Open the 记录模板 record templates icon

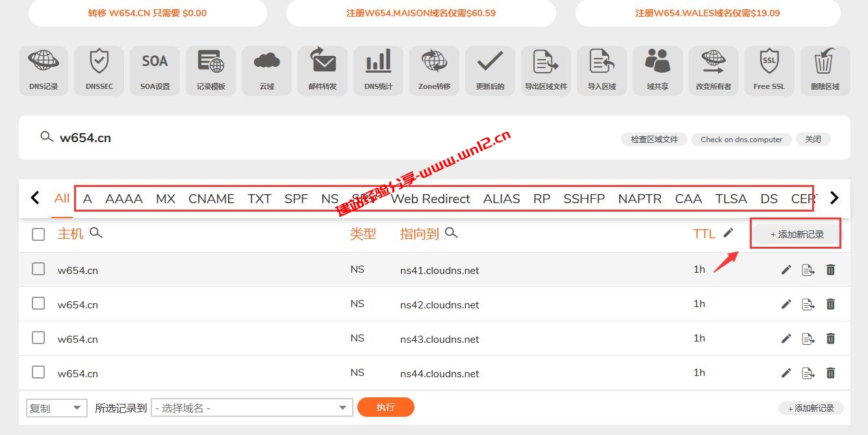coord(211,70)
